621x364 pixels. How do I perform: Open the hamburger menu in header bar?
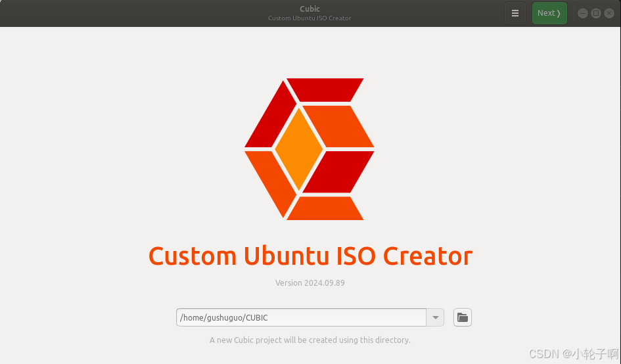[x=515, y=13]
